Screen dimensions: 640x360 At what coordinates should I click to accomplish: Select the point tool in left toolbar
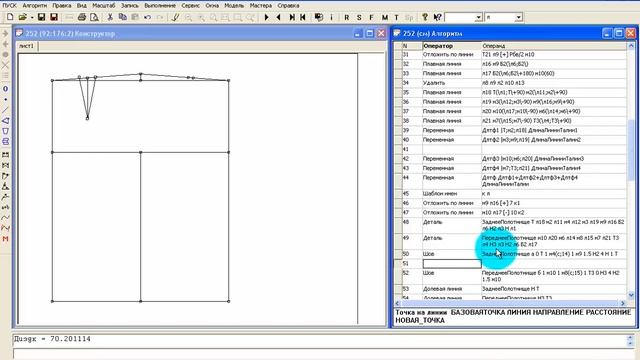click(x=5, y=99)
